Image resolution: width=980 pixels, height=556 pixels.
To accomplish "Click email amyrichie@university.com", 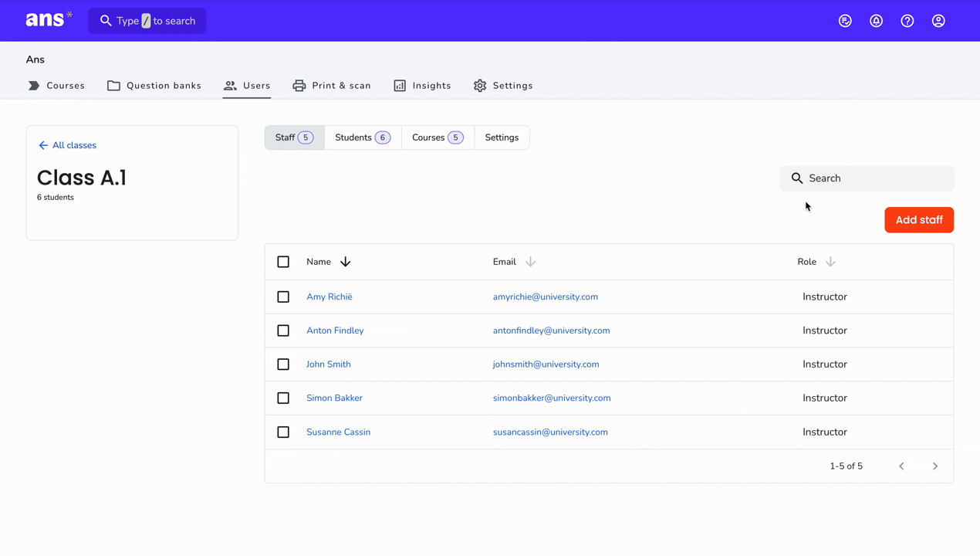I will pos(546,297).
